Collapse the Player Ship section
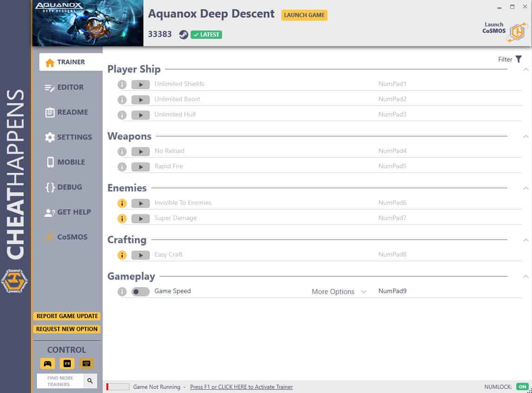Viewport: 532px width, 393px height. [526, 69]
